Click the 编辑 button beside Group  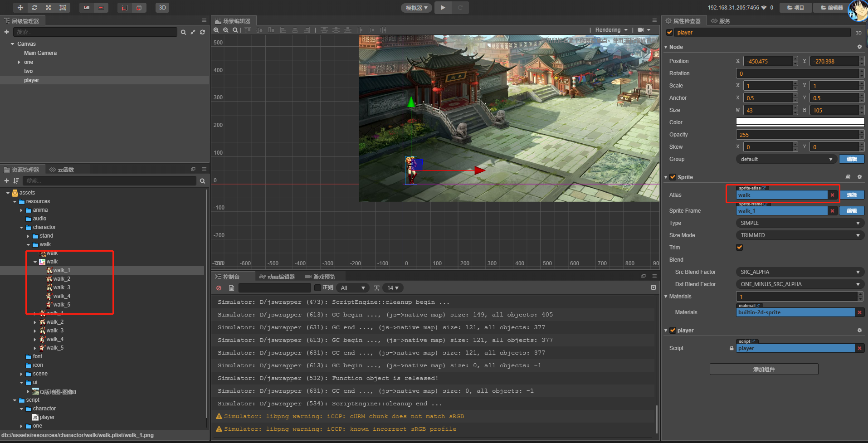click(852, 159)
